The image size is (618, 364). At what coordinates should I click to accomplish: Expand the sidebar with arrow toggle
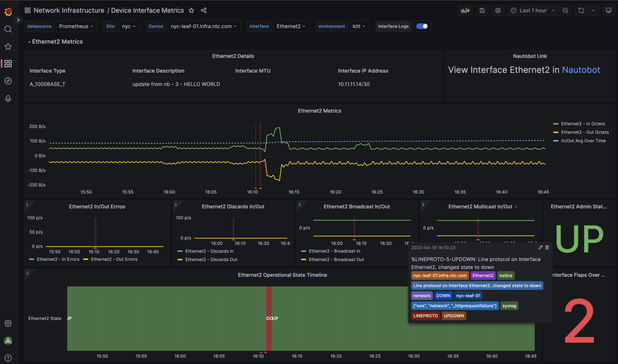pos(18,20)
